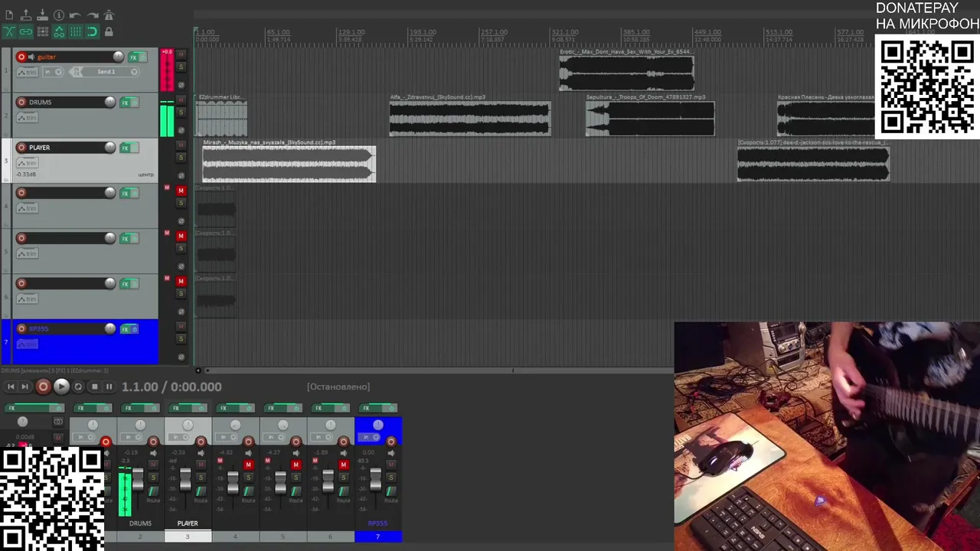The width and height of the screenshot is (980, 551).
Task: Go to project start transport button
Action: tap(11, 387)
